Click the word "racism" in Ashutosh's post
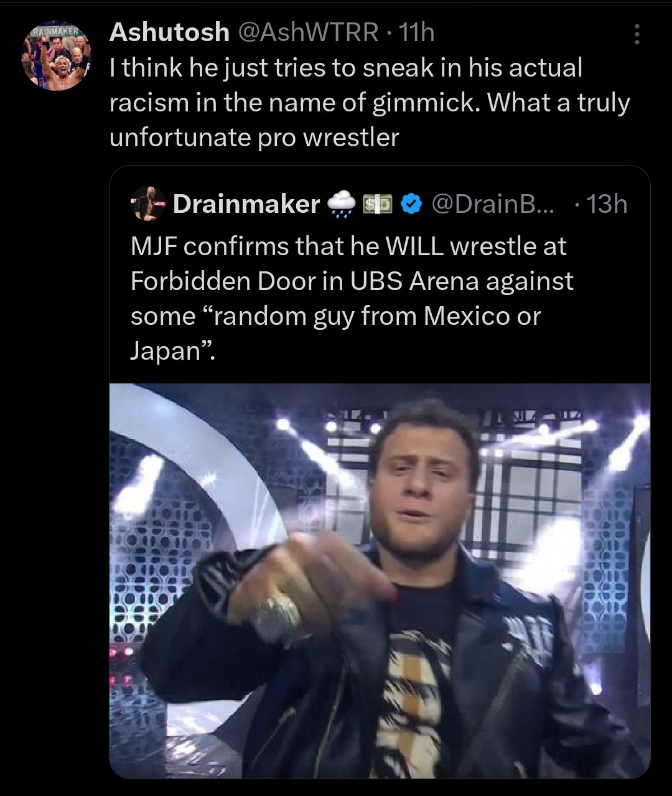Screen dimensions: 672x796 click(149, 102)
